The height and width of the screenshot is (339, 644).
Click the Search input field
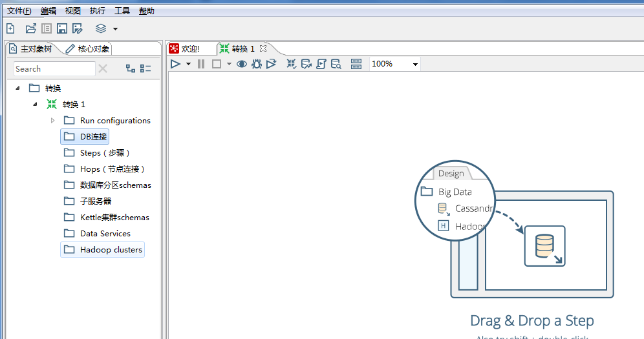54,68
